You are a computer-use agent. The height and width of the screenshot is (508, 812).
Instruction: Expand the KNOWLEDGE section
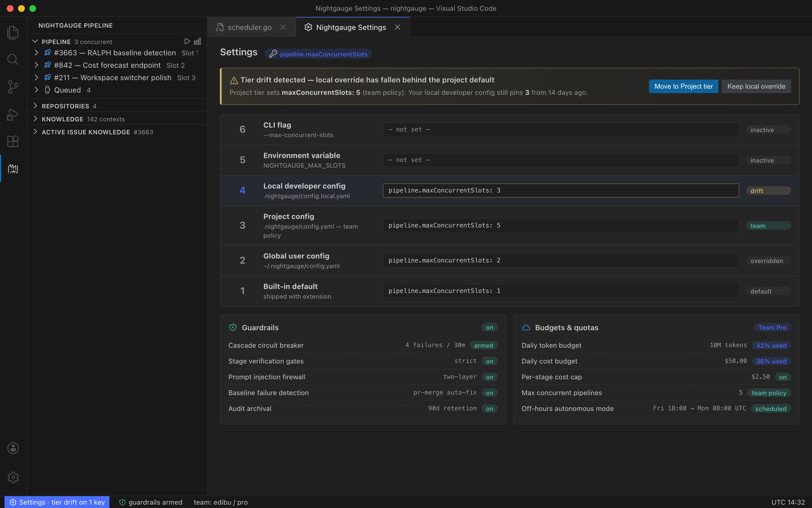point(35,119)
